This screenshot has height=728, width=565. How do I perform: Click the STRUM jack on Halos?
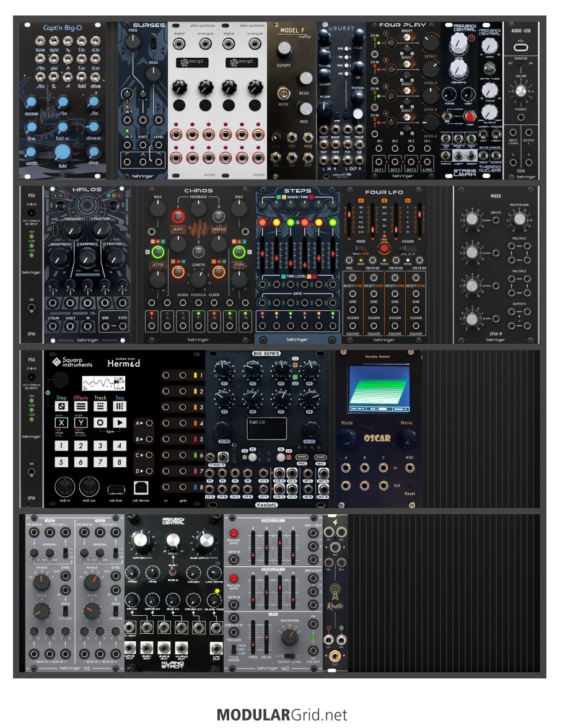pyautogui.click(x=53, y=327)
